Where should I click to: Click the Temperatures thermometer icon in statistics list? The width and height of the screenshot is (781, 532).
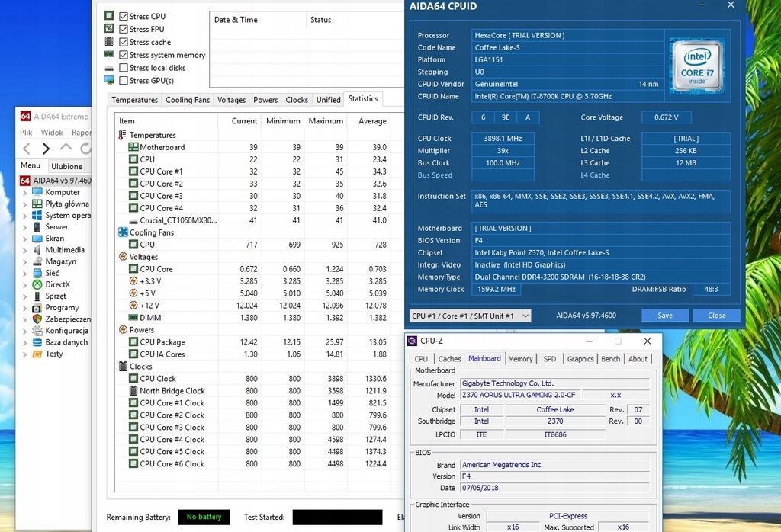pos(123,135)
